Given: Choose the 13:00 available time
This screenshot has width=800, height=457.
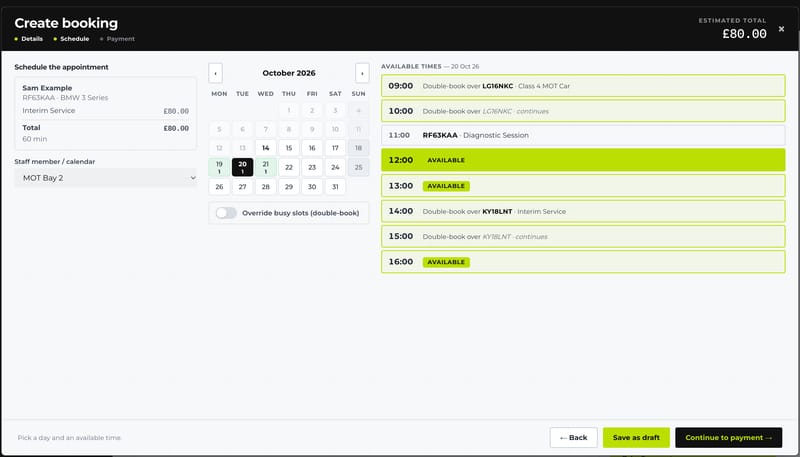Looking at the screenshot, I should pos(583,186).
